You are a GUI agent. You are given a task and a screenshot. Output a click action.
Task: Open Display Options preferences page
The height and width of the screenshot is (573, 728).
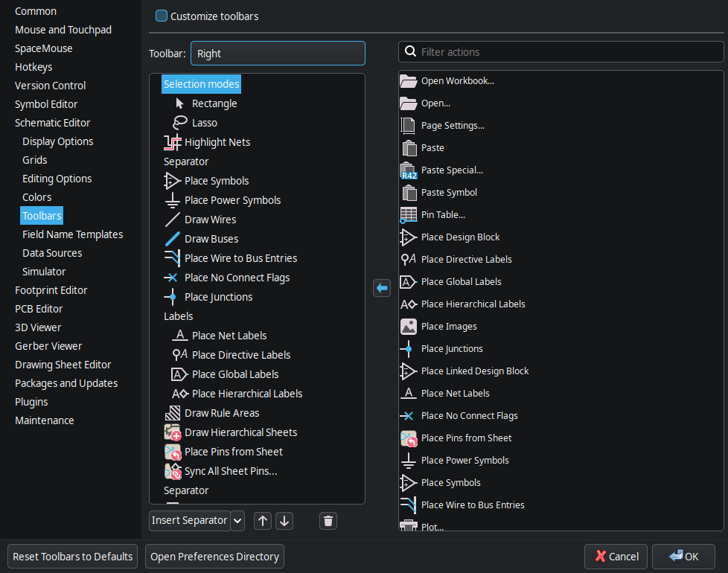point(57,141)
